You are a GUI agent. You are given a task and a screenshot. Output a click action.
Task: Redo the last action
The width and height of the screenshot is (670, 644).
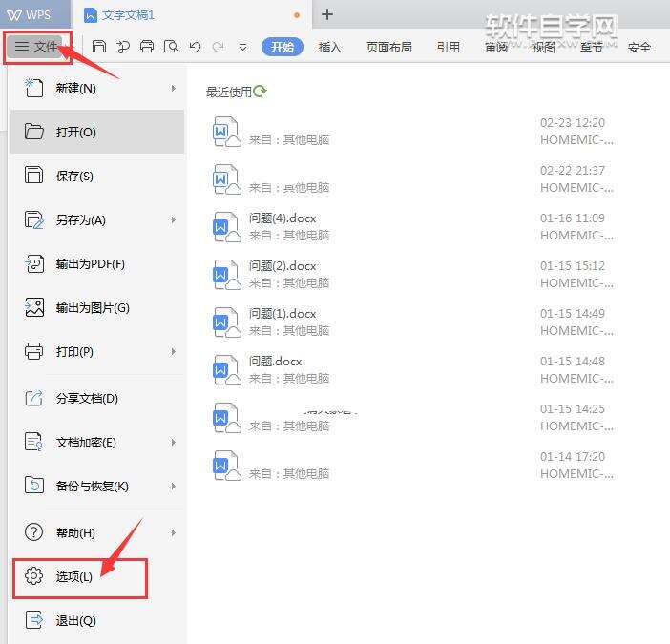[x=219, y=46]
